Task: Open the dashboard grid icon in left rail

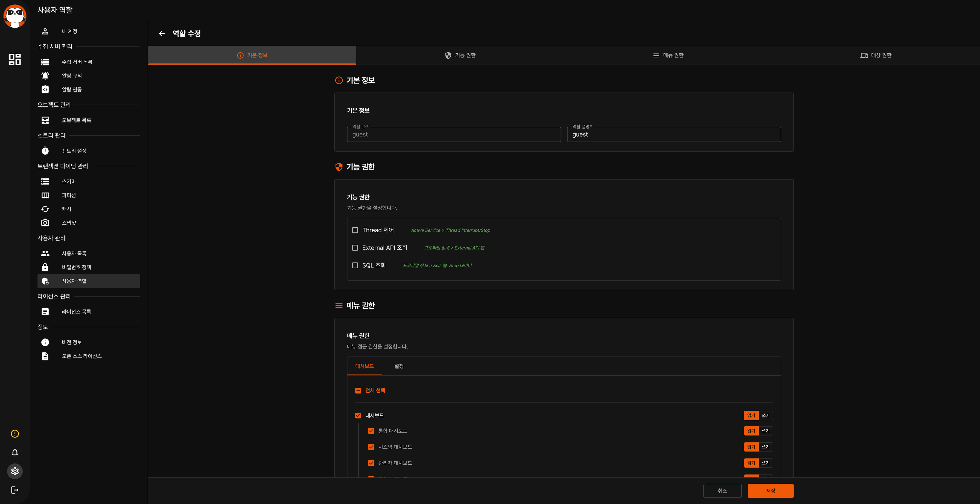Action: click(x=15, y=59)
